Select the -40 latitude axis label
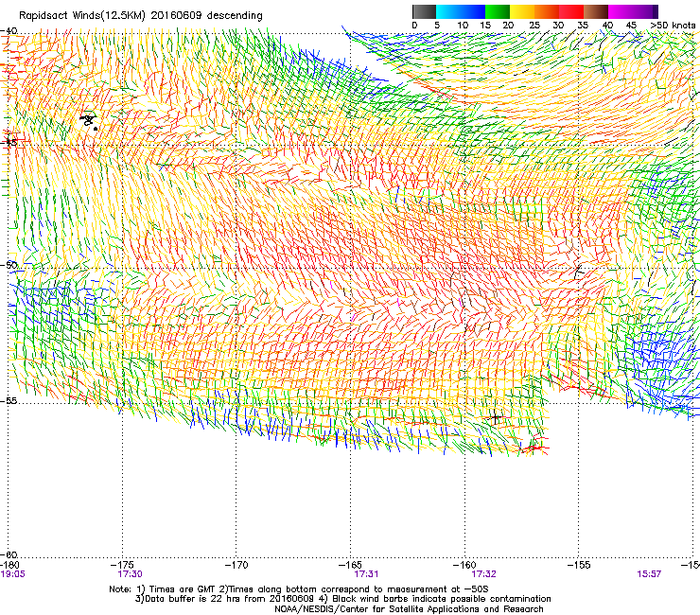Image resolution: width=700 pixels, height=615 pixels. (x=9, y=31)
